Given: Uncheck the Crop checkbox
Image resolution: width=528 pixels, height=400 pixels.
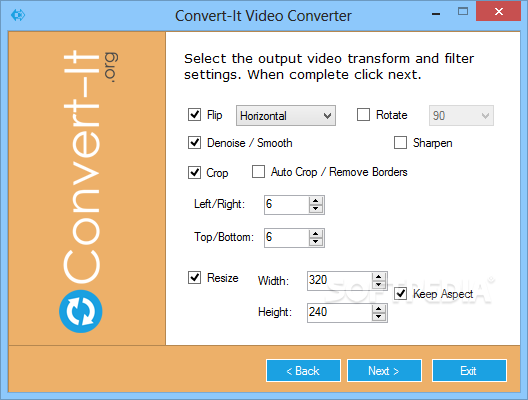Looking at the screenshot, I should [x=194, y=172].
